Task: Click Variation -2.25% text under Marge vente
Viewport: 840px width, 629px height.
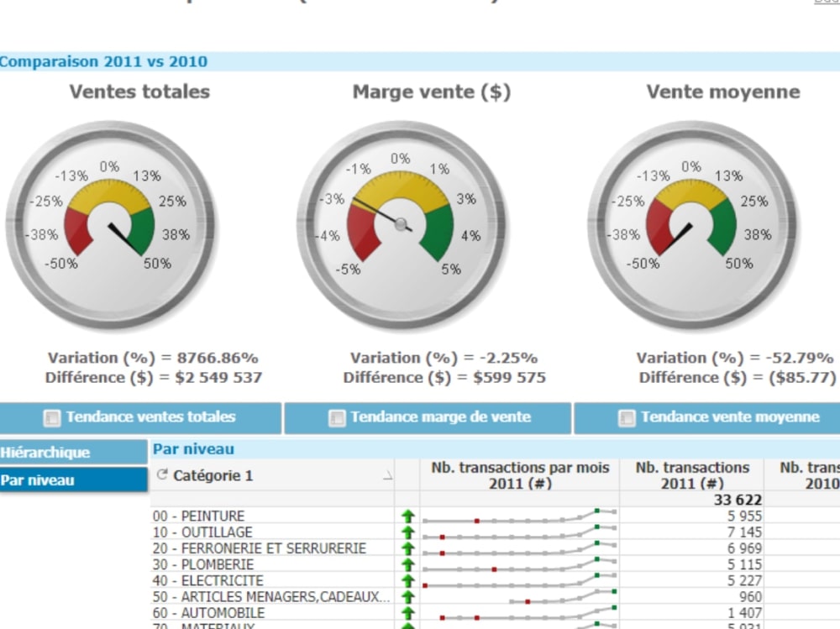Action: 444,358
